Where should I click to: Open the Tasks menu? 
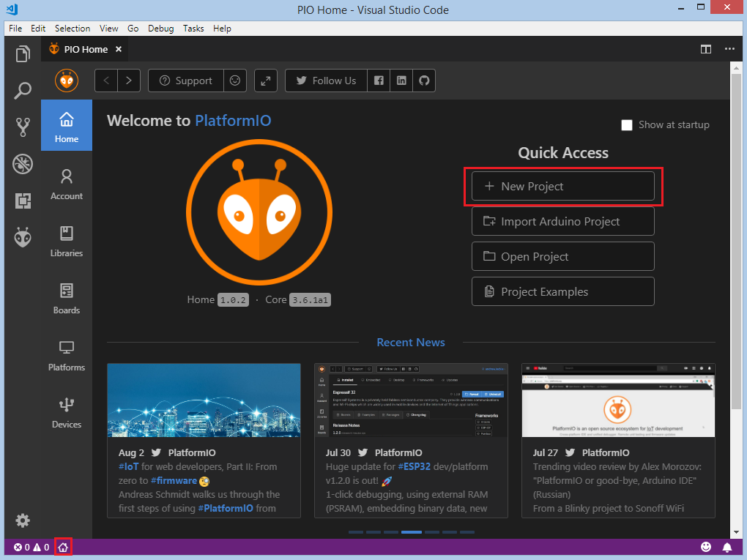pyautogui.click(x=193, y=28)
